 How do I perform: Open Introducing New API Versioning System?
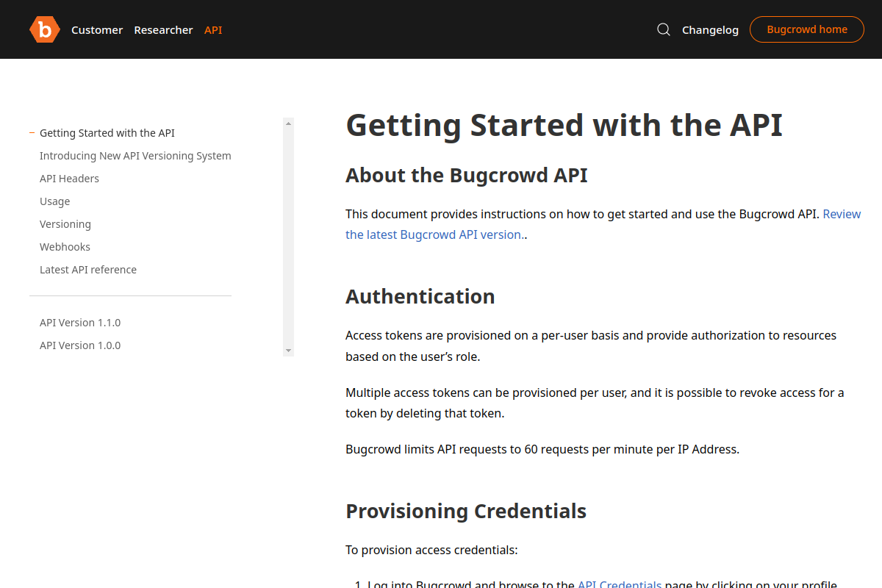(x=135, y=156)
